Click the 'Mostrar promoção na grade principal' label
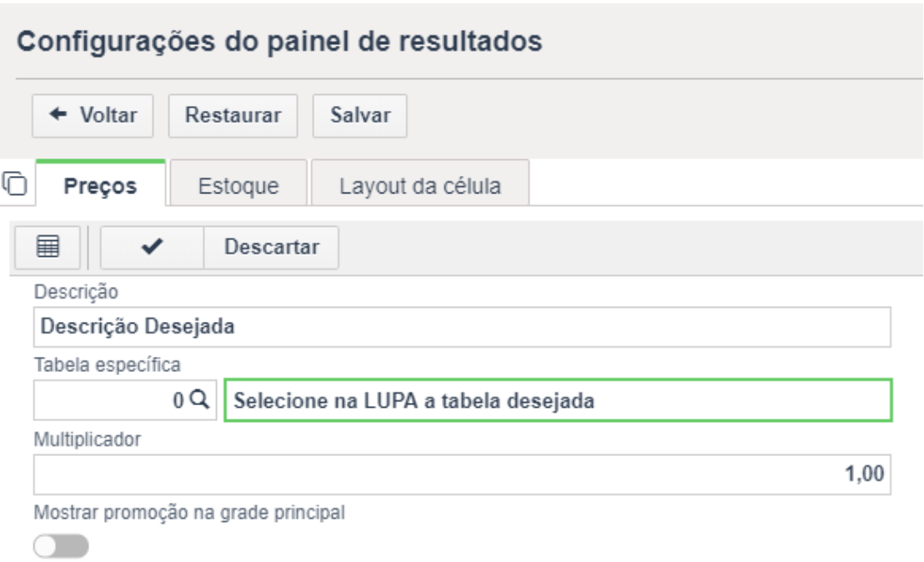Viewport: 924px width, 562px height. [x=189, y=514]
